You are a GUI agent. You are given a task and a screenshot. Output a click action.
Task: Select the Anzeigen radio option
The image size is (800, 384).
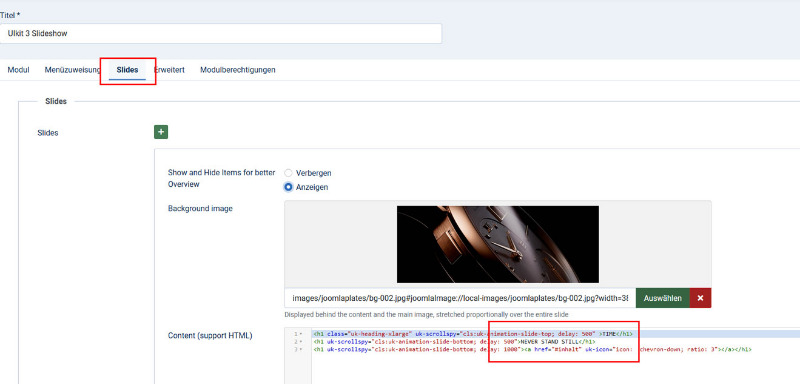pos(288,187)
